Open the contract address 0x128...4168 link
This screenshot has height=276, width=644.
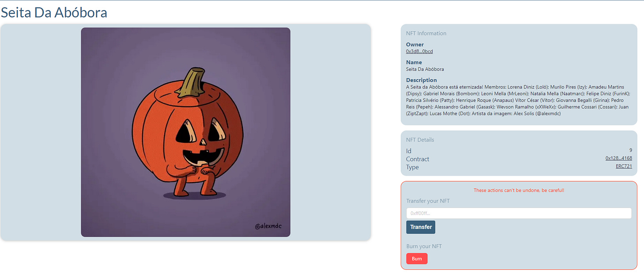click(619, 158)
